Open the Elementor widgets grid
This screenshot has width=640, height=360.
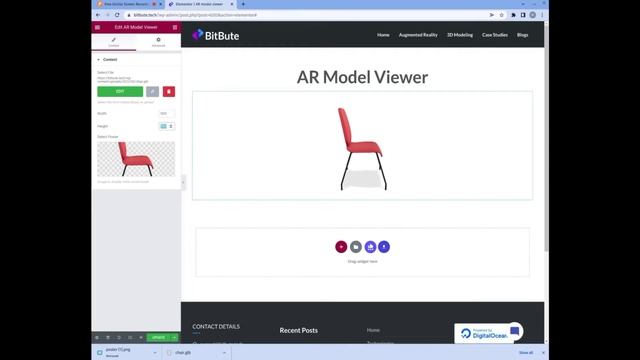click(175, 27)
